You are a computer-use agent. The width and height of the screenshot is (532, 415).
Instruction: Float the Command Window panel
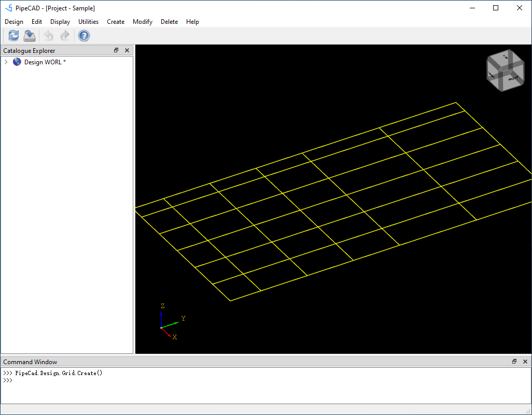click(x=514, y=362)
